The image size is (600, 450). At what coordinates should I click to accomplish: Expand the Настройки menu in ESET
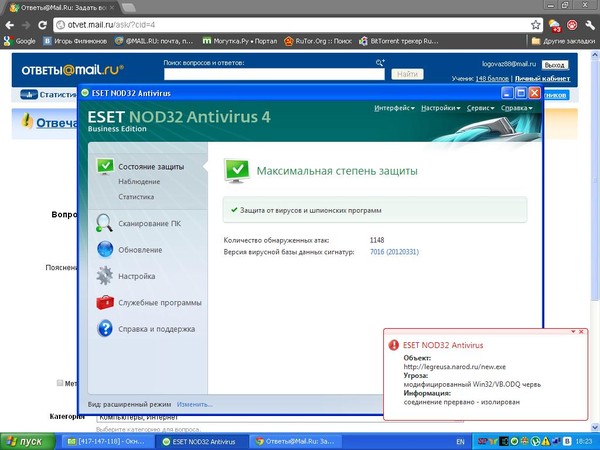(x=440, y=108)
